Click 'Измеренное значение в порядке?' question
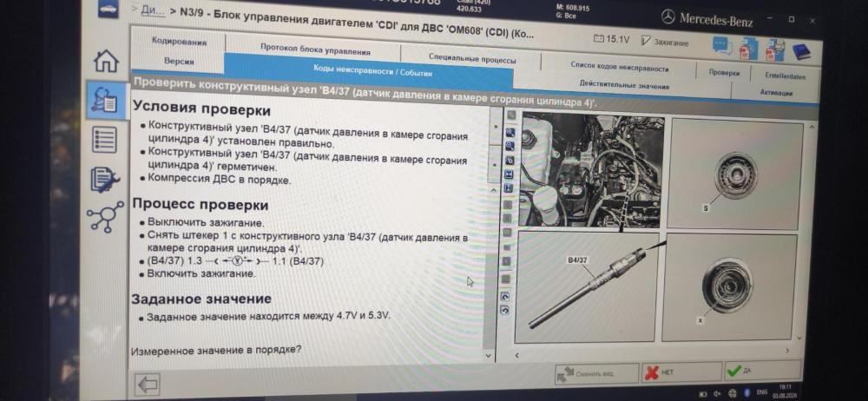 point(216,350)
